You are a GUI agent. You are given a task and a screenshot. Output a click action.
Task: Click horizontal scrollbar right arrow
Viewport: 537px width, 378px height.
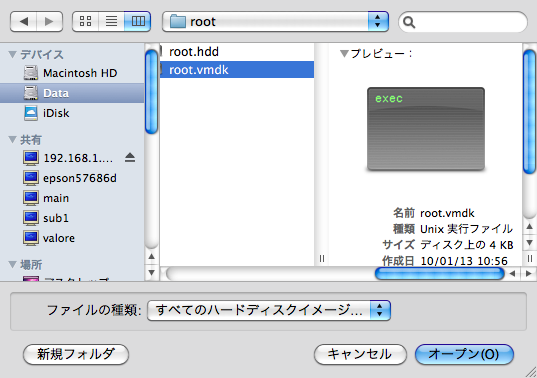528,274
